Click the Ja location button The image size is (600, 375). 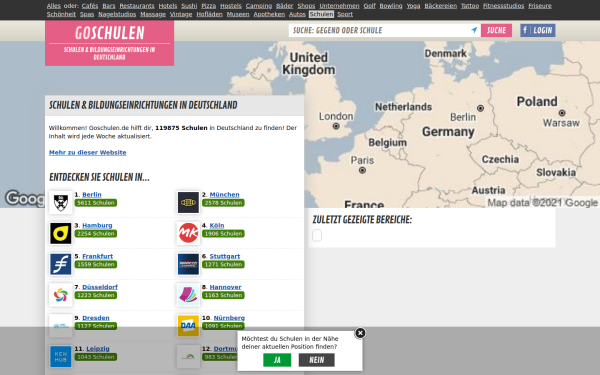point(277,360)
